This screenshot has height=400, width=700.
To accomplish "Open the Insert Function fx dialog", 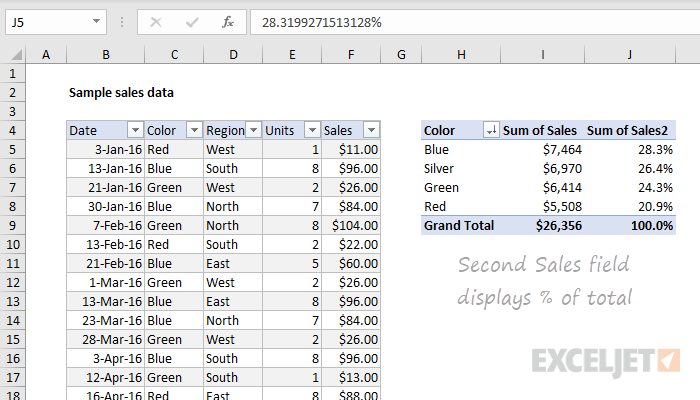I will point(227,21).
